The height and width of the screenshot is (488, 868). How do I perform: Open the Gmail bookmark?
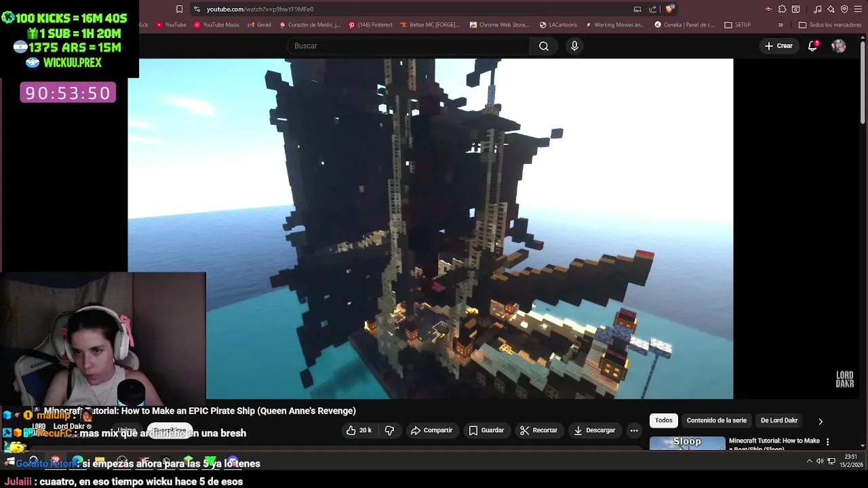[x=259, y=25]
